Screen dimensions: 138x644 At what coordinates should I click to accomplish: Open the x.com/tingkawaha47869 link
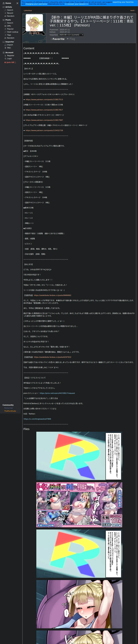pyautogui.click(x=37, y=419)
